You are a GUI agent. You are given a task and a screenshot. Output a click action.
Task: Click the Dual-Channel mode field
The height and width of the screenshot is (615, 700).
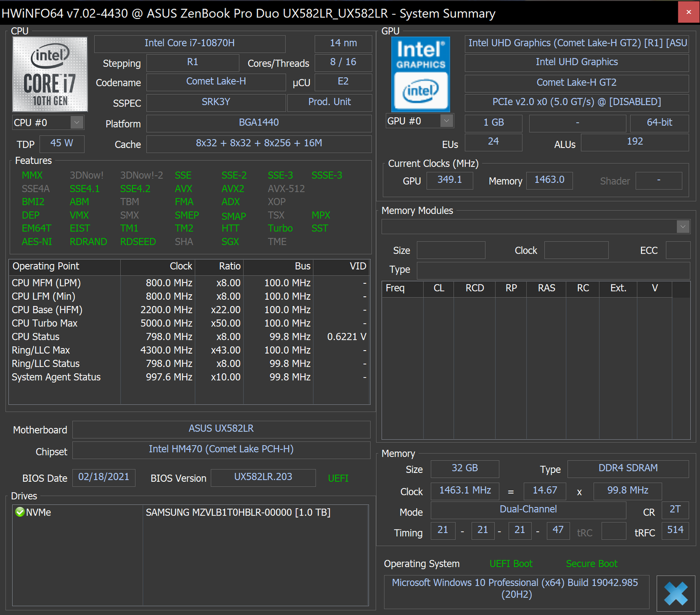[x=528, y=510]
